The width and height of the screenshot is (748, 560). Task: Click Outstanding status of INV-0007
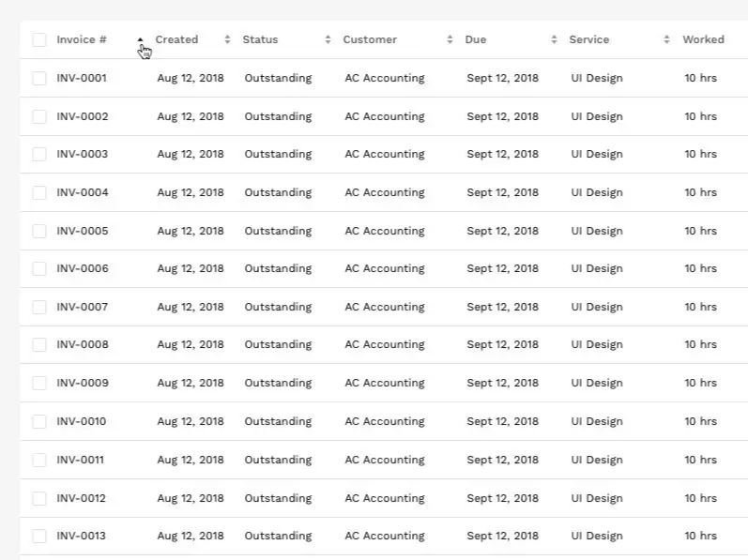[278, 308]
